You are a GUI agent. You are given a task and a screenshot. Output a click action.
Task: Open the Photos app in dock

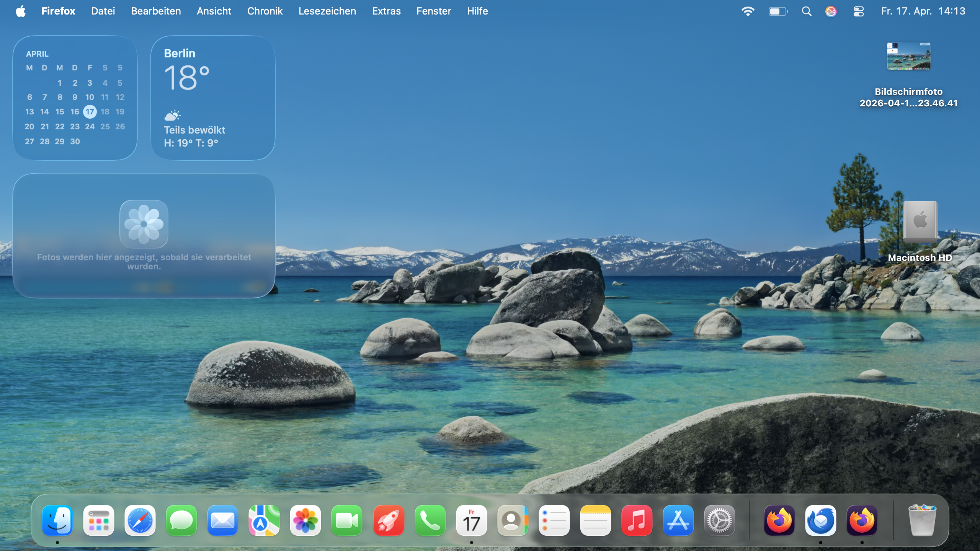click(305, 520)
